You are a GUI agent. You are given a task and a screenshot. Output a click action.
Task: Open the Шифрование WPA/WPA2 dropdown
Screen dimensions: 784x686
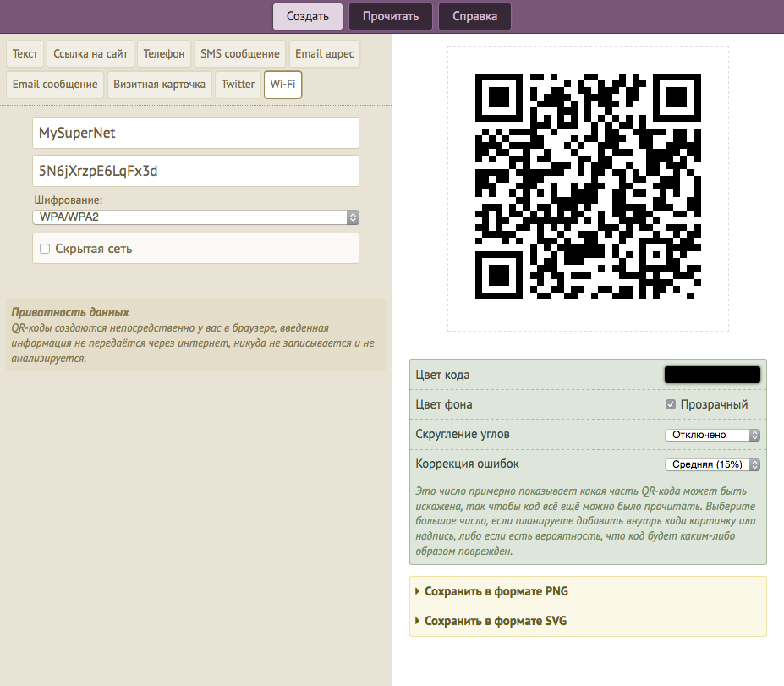coord(195,217)
